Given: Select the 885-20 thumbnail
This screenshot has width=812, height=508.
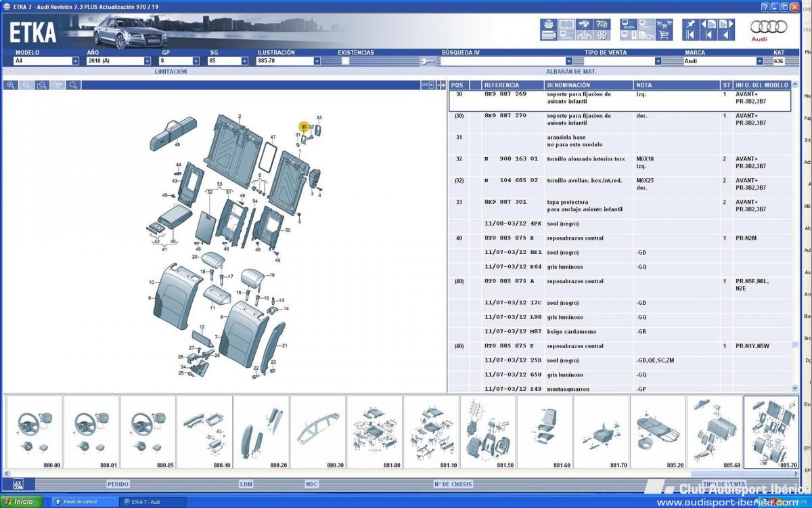Looking at the screenshot, I should click(658, 432).
